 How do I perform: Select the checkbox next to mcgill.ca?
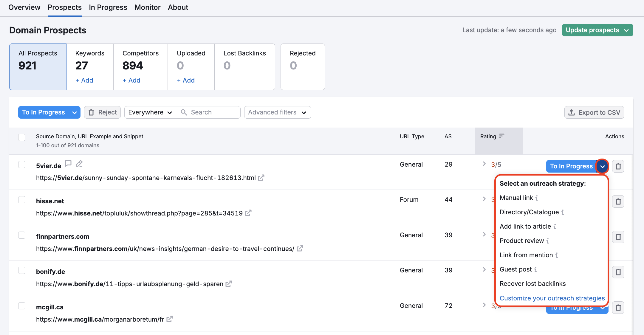pos(22,305)
